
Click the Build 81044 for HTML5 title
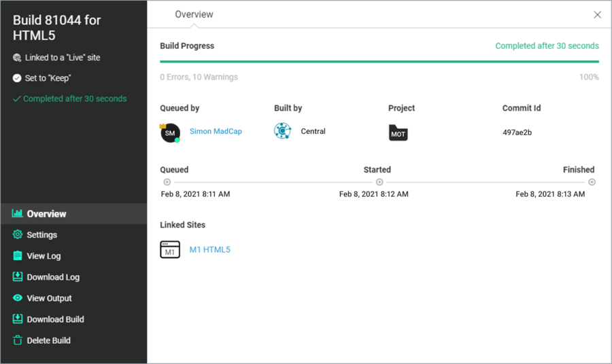click(57, 28)
